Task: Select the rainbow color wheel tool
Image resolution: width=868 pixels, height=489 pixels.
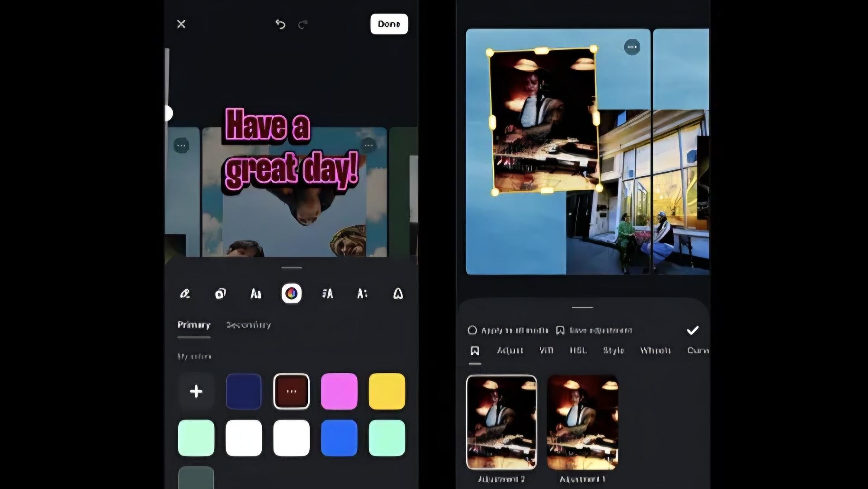Action: [292, 294]
